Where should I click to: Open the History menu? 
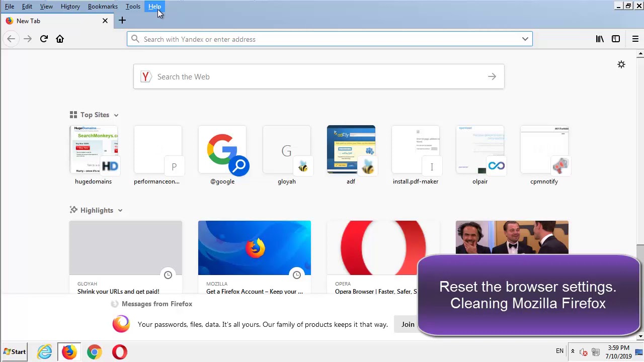70,7
